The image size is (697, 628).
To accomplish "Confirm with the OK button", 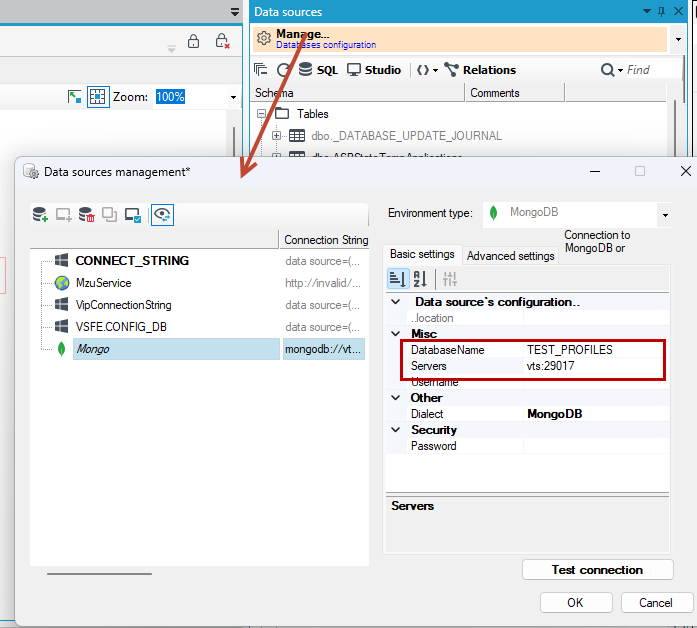I will [576, 603].
